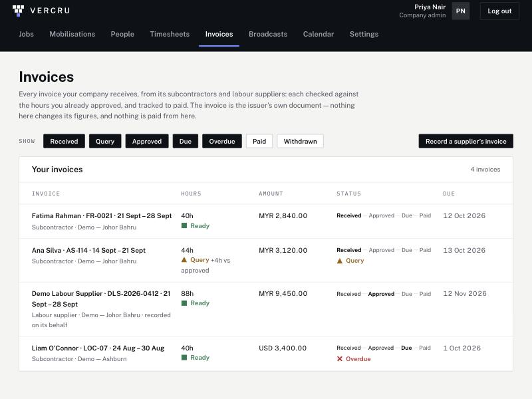Open the Settings tab
This screenshot has width=532, height=399.
pos(364,34)
